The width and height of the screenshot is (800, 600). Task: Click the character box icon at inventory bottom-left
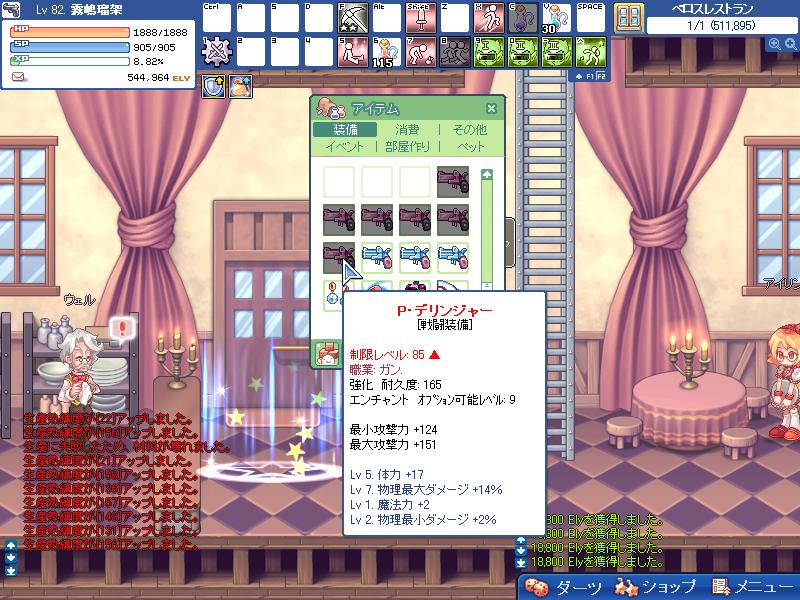327,354
